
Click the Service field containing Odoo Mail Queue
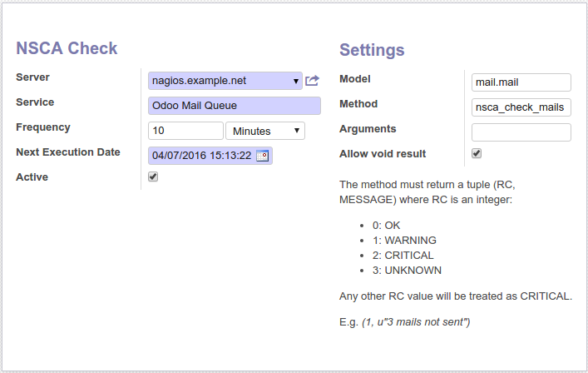pos(234,106)
